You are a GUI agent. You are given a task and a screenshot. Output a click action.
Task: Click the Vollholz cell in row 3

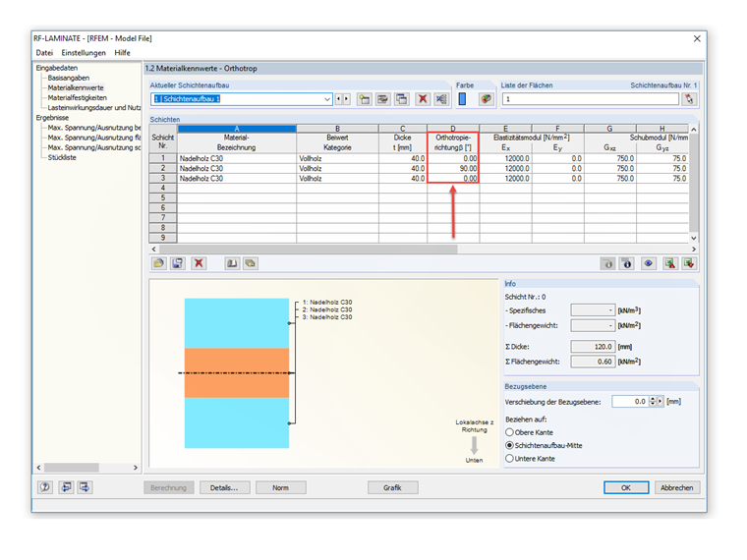[x=337, y=179]
